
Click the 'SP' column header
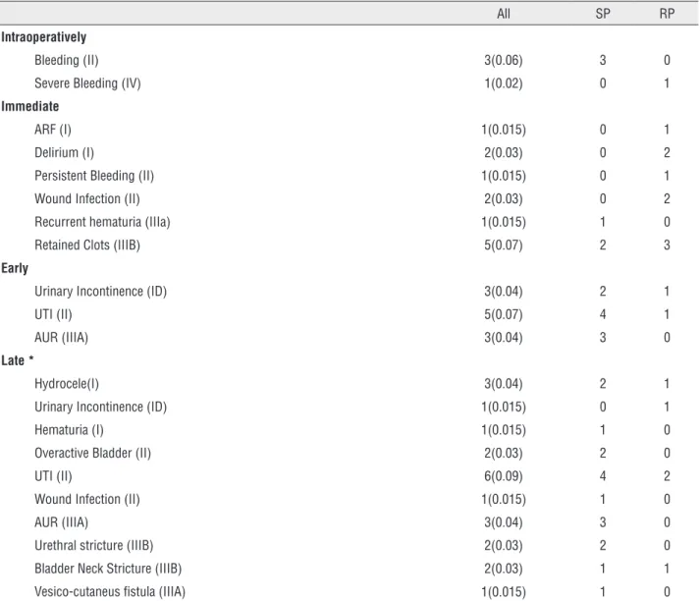coord(603,14)
